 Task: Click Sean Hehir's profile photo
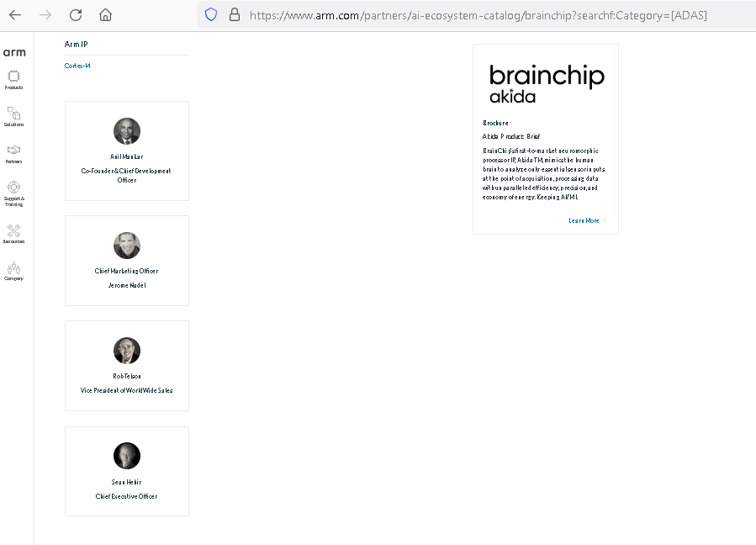tap(127, 456)
